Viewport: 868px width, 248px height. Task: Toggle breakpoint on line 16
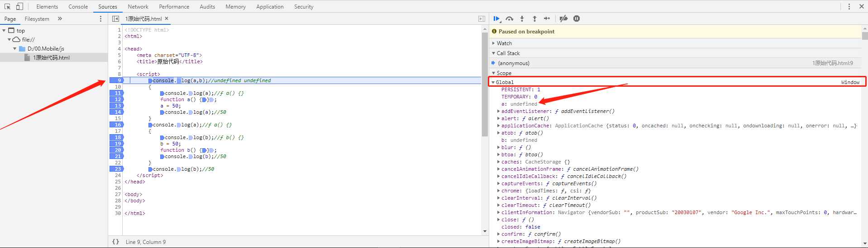point(117,125)
